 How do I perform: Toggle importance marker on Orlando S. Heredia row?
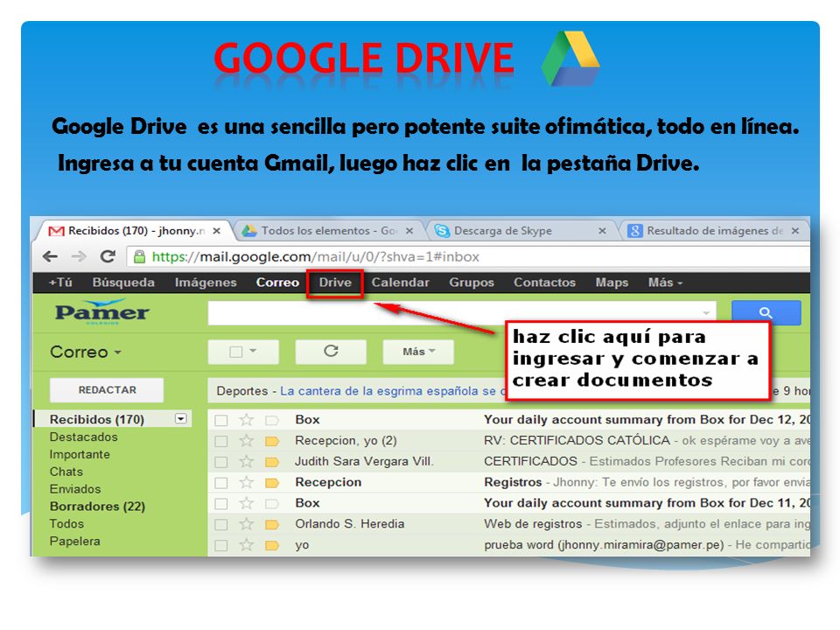click(272, 524)
